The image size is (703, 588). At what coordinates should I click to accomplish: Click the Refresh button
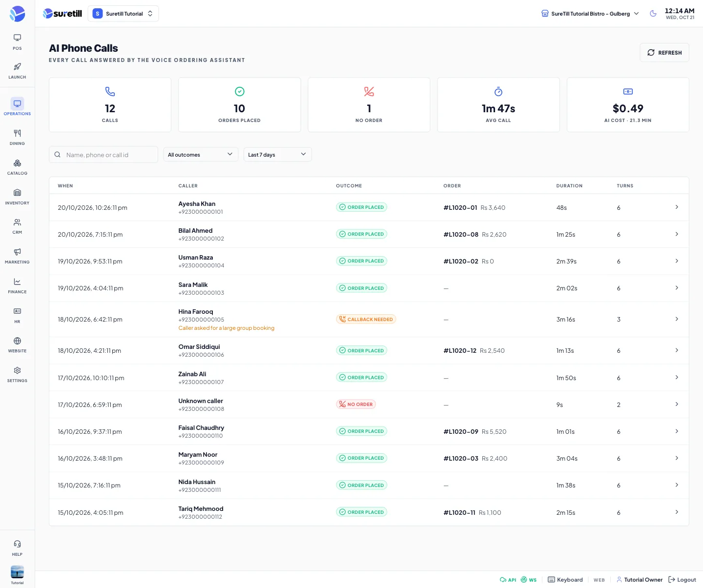tap(664, 53)
